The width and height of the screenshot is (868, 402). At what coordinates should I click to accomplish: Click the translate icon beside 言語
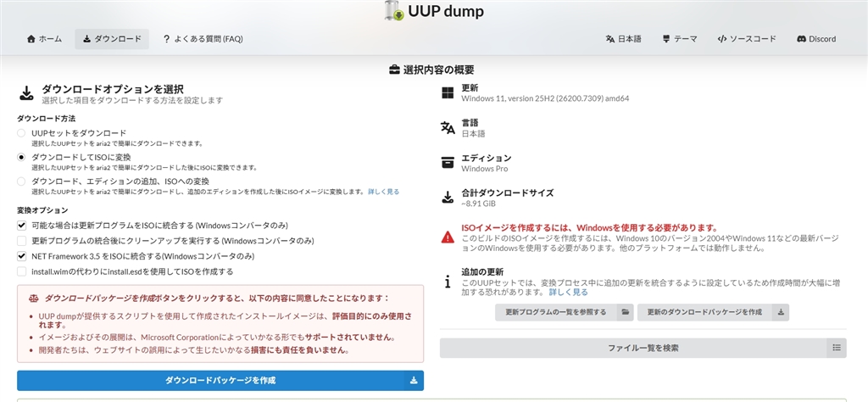pos(448,128)
